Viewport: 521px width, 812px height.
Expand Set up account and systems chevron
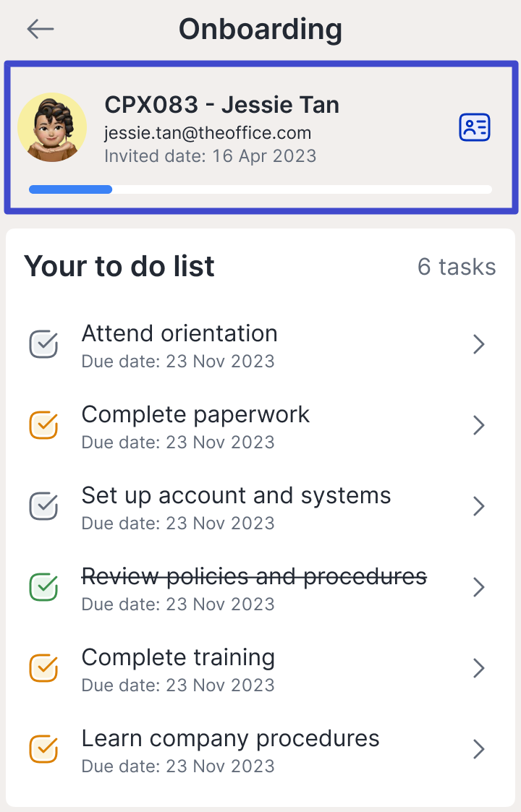click(478, 506)
